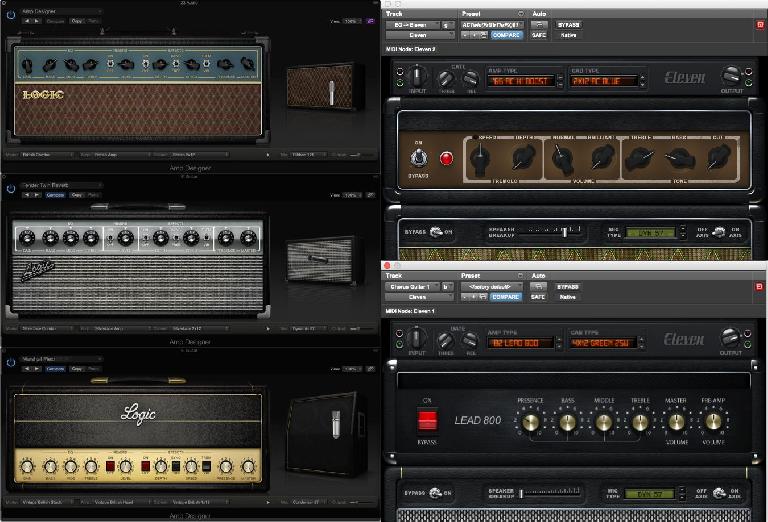Viewport: 768px width, 522px height.
Task: Click TREBLE knob on Lead 800 amp
Action: [640, 422]
